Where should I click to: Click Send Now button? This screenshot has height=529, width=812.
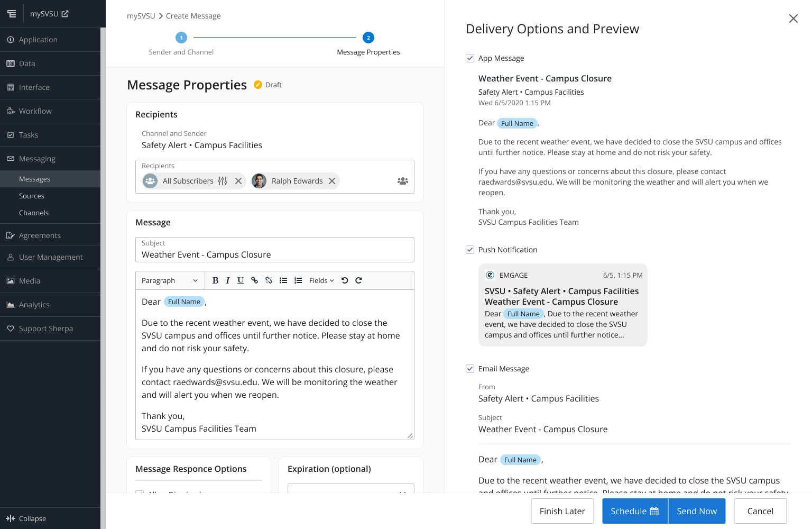[x=697, y=511]
